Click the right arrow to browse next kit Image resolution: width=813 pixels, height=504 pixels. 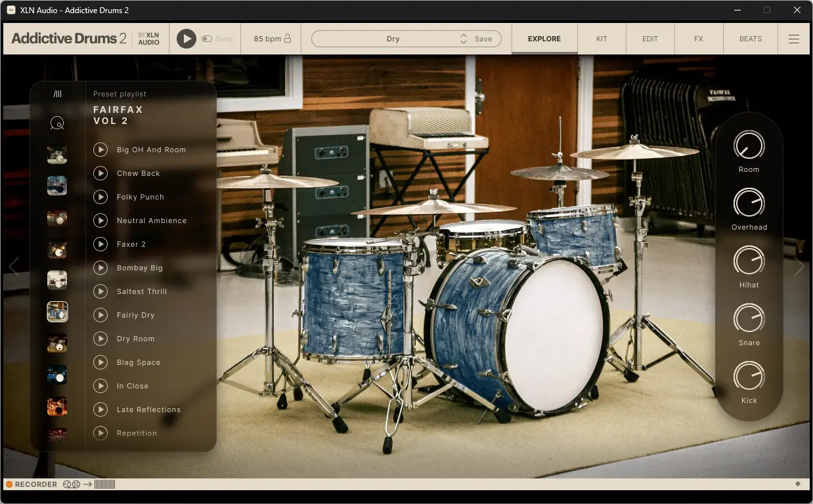point(799,266)
